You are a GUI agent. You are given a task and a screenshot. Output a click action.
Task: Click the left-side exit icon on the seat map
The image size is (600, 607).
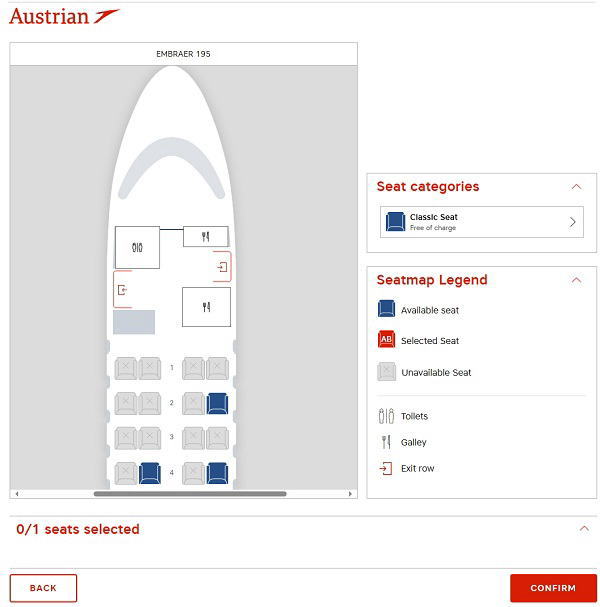pos(122,290)
